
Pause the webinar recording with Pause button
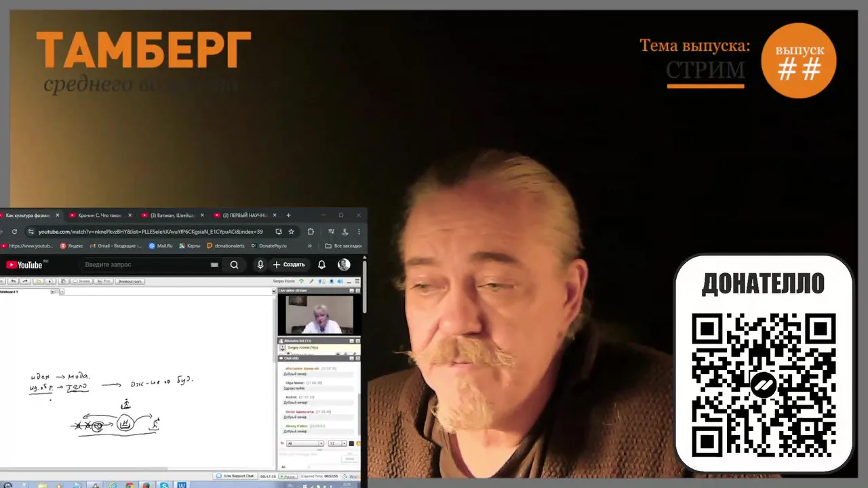pyautogui.click(x=288, y=476)
